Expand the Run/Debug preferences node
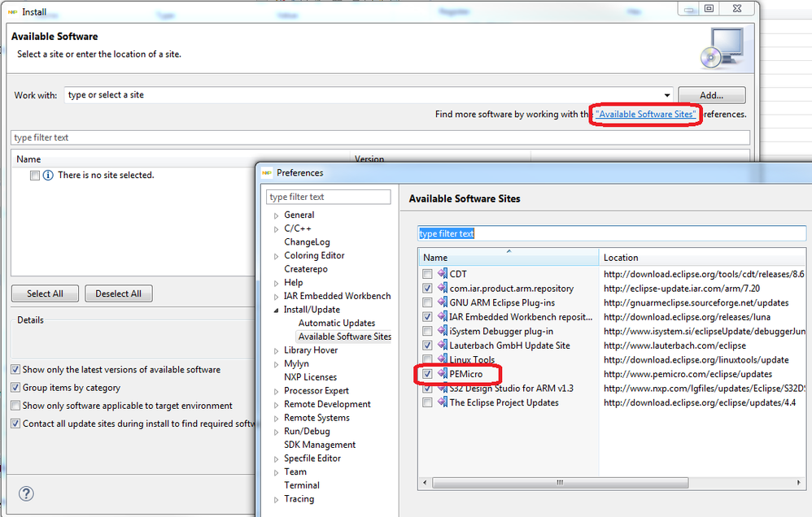The width and height of the screenshot is (812, 517). point(276,432)
